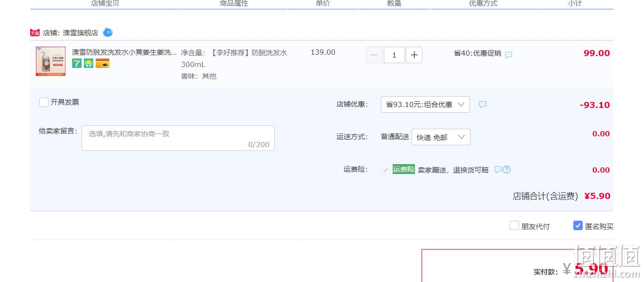This screenshot has height=282, width=644.
Task: Click the 300mL net content text
Action: point(193,64)
